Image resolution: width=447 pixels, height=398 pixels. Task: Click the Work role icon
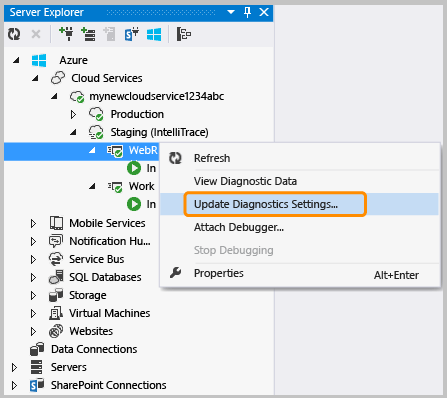(115, 187)
